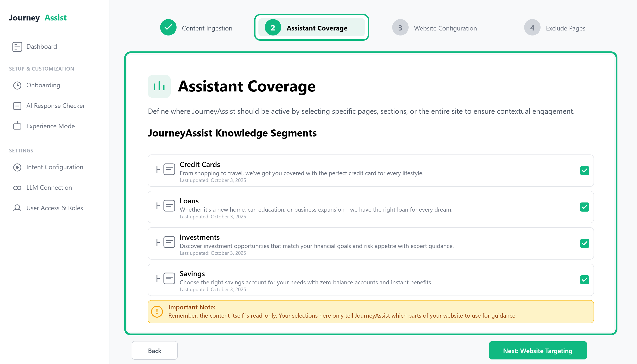Screen dimensions: 637x364
Task: Click the Assistant Coverage page heading
Action: click(247, 86)
